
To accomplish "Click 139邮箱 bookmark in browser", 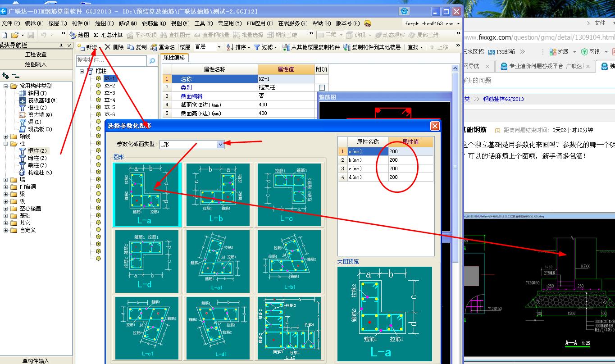I will click(x=501, y=52).
